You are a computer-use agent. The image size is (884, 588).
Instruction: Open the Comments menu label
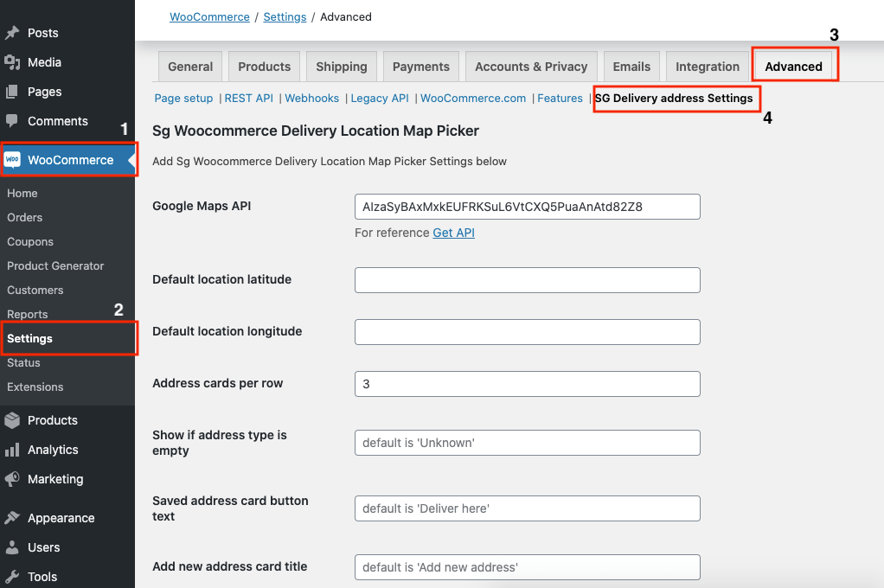57,121
